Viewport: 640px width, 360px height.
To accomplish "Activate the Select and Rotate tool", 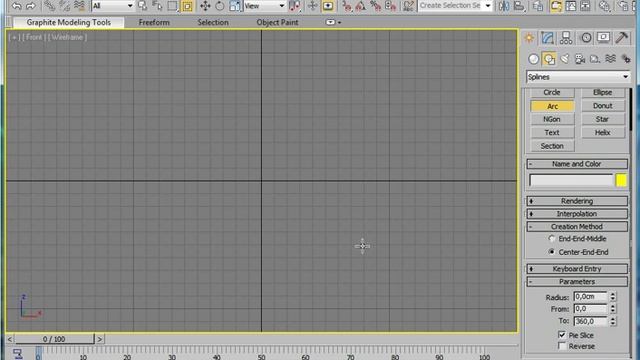I will pyautogui.click(x=220, y=6).
